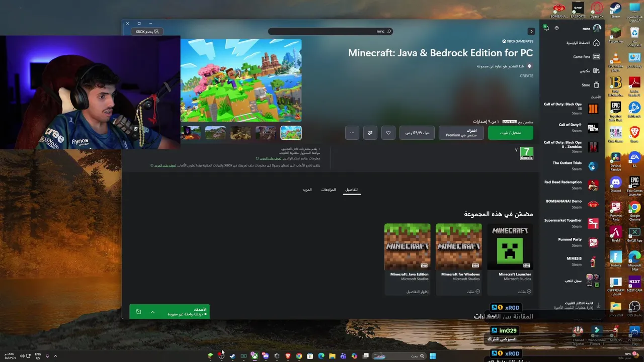
Task: Click the green Play / Install button
Action: (510, 133)
